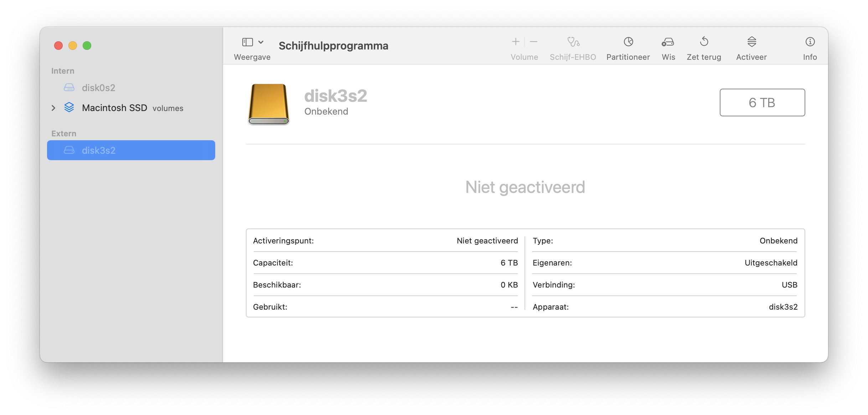Viewport: 868px width, 415px height.
Task: Click the Beschikbaar value 0 KB
Action: coord(509,285)
